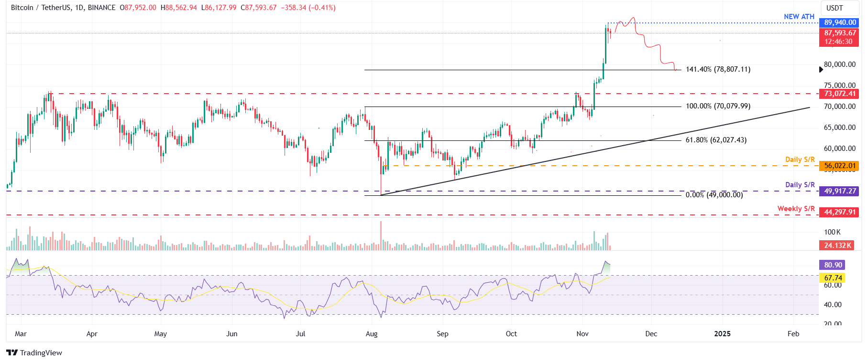Click the Oct label on time axis
This screenshot has width=868, height=363.
point(511,334)
